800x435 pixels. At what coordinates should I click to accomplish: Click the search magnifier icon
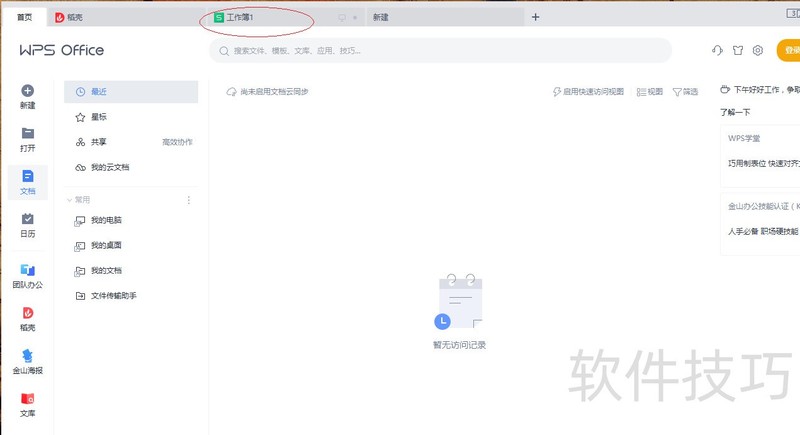tap(223, 51)
